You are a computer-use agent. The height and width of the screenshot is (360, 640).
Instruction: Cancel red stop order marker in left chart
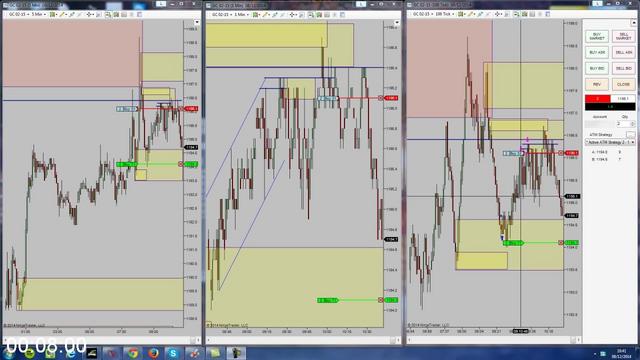point(181,109)
